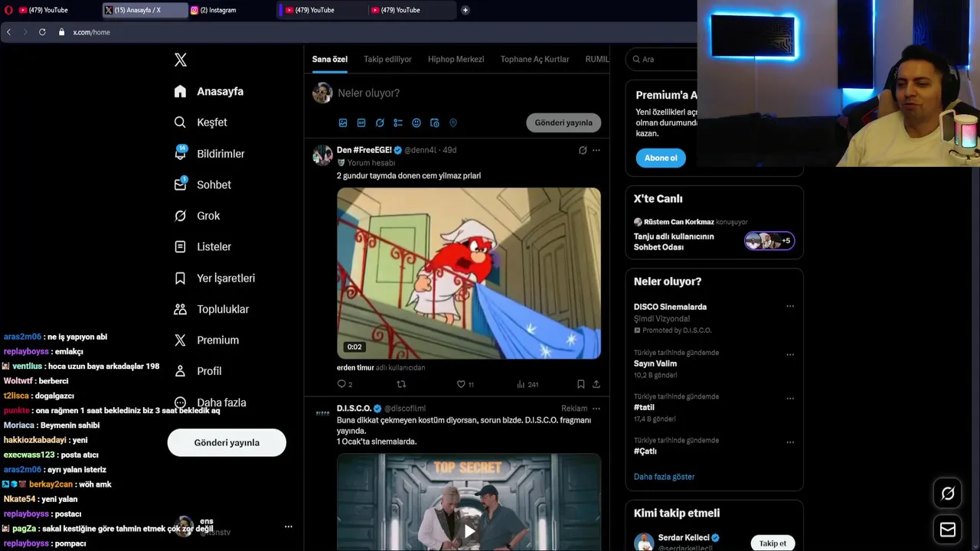980x551 pixels.
Task: Open more options for DISCO Sinemalarda trend
Action: pos(790,307)
